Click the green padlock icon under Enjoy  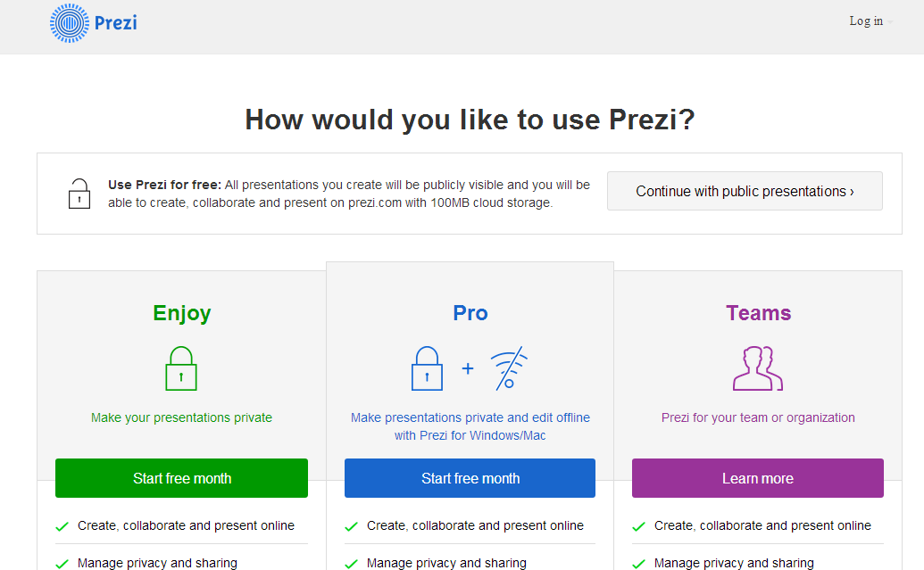(181, 368)
